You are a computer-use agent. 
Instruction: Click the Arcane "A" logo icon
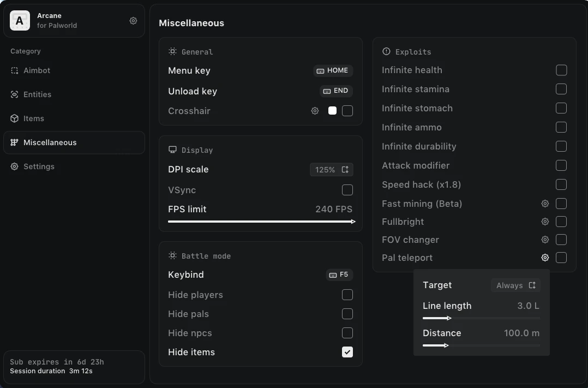pyautogui.click(x=20, y=21)
